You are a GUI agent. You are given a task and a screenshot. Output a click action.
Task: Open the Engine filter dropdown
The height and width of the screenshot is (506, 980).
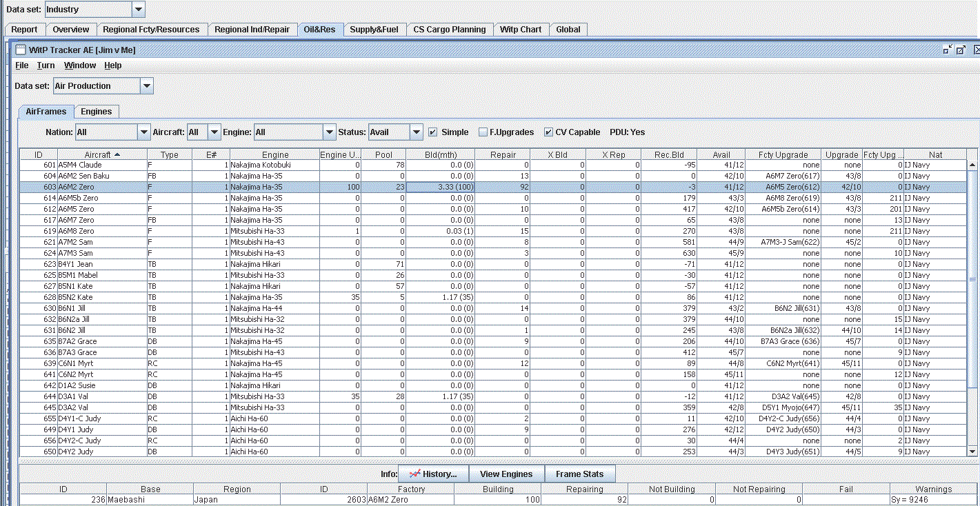point(329,132)
